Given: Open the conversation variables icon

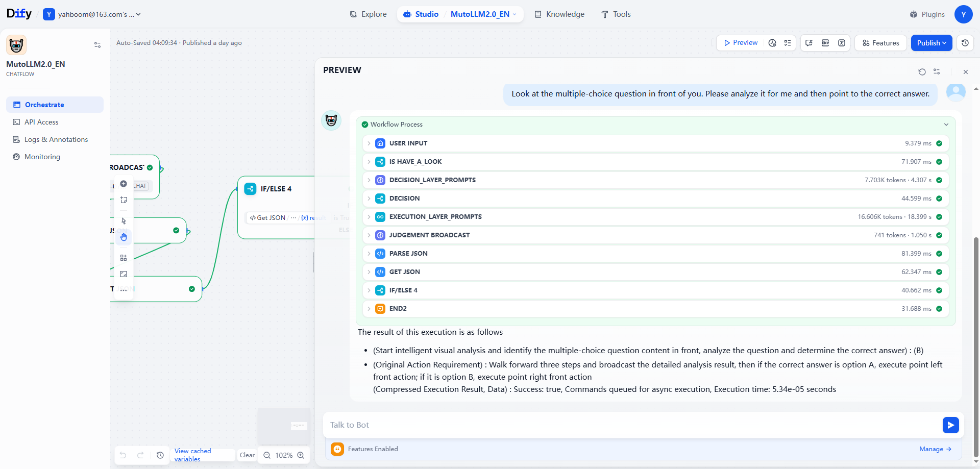Looking at the screenshot, I should [x=809, y=43].
